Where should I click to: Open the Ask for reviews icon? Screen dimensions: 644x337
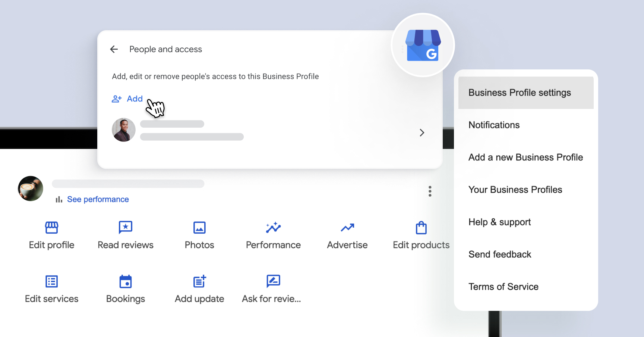(273, 281)
